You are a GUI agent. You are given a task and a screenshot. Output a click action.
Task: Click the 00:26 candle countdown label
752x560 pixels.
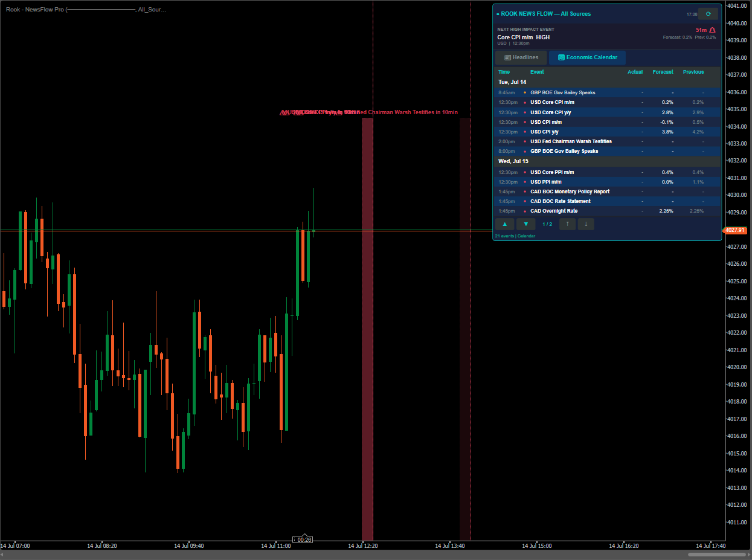click(304, 539)
